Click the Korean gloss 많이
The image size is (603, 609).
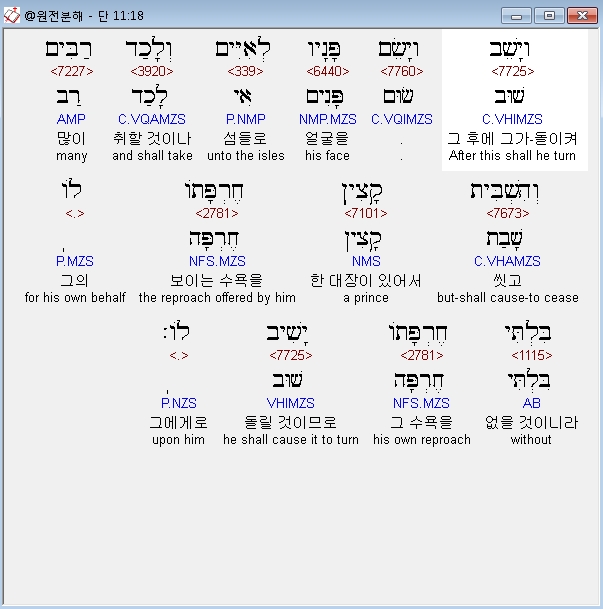tap(71, 139)
